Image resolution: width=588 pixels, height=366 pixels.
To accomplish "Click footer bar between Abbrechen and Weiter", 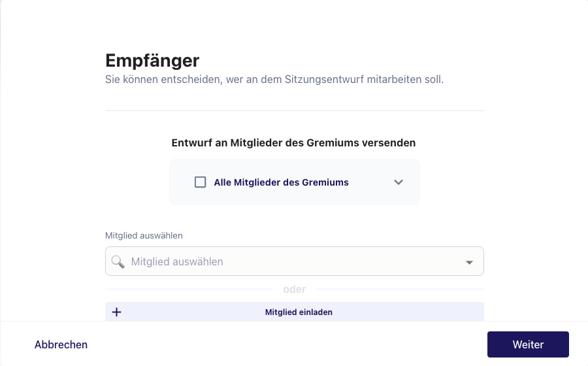I will pyautogui.click(x=287, y=344).
